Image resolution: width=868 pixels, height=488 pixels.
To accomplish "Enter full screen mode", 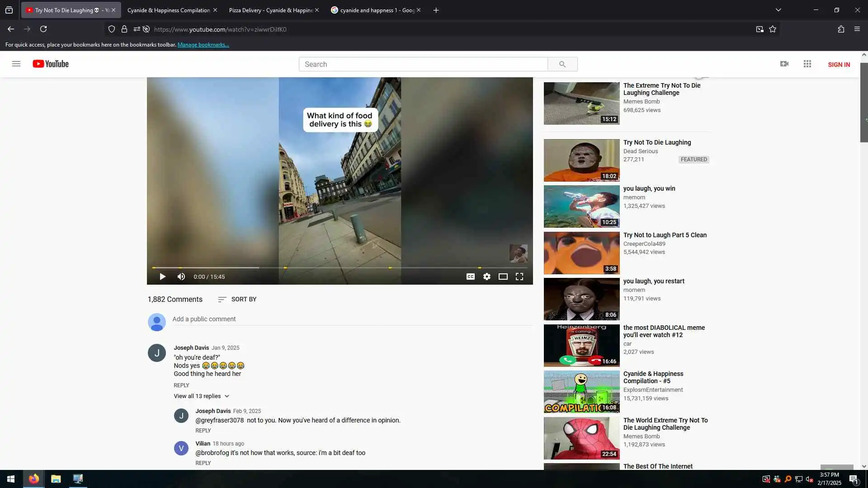I will (x=519, y=277).
